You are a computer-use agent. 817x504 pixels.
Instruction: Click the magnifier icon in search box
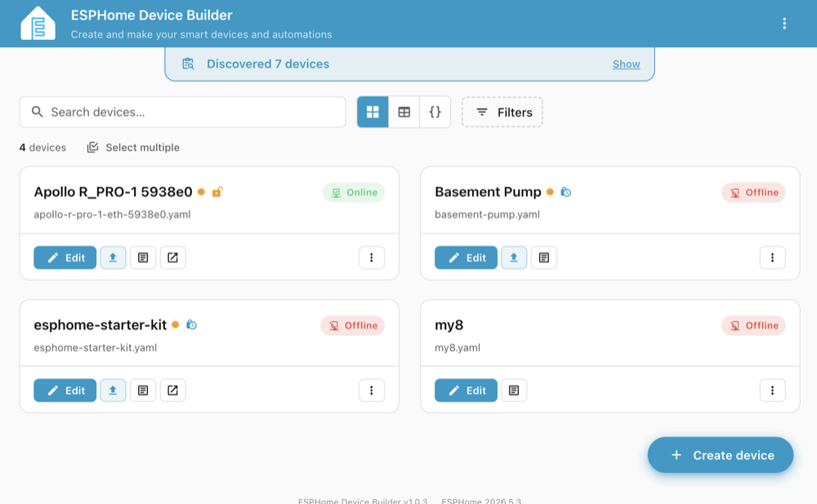tap(37, 112)
